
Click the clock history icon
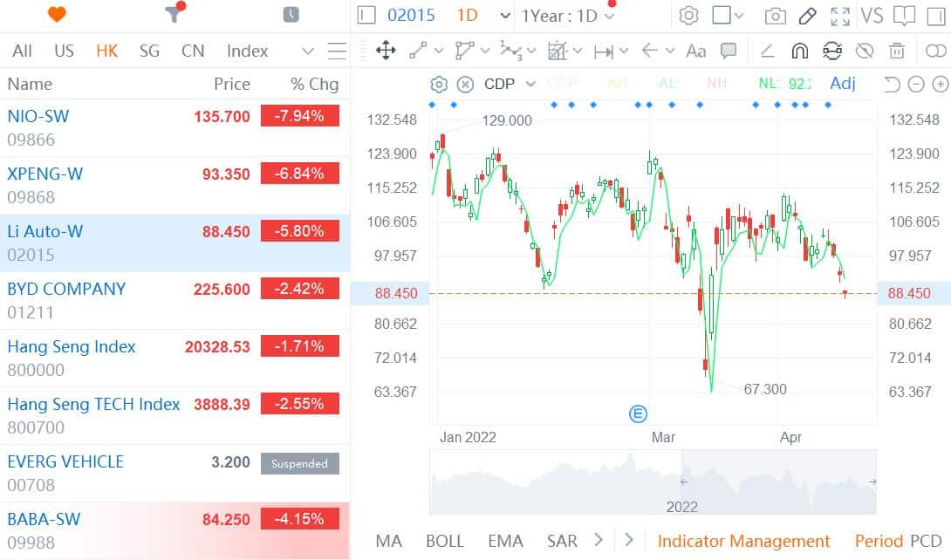point(291,15)
